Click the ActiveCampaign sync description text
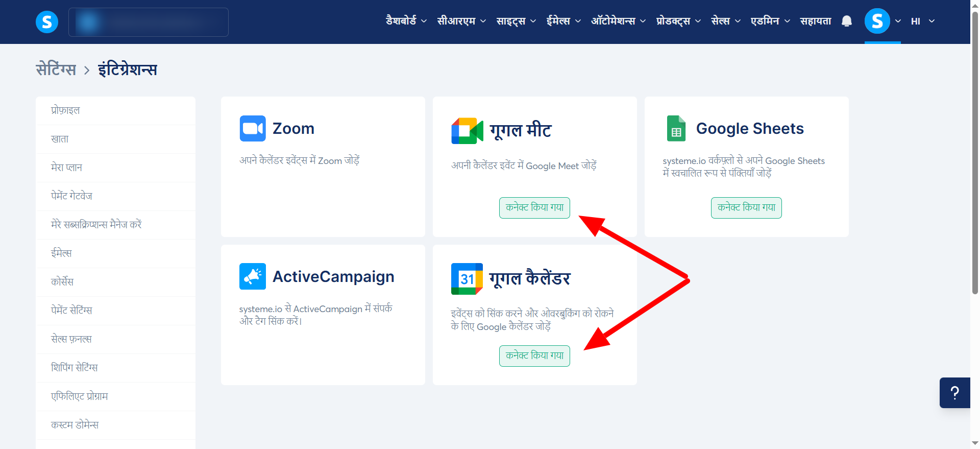The width and height of the screenshot is (980, 449). point(316,315)
